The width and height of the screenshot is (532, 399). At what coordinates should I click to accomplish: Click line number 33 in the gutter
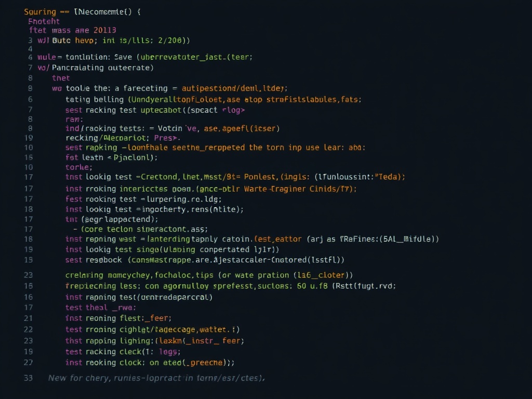pos(28,378)
